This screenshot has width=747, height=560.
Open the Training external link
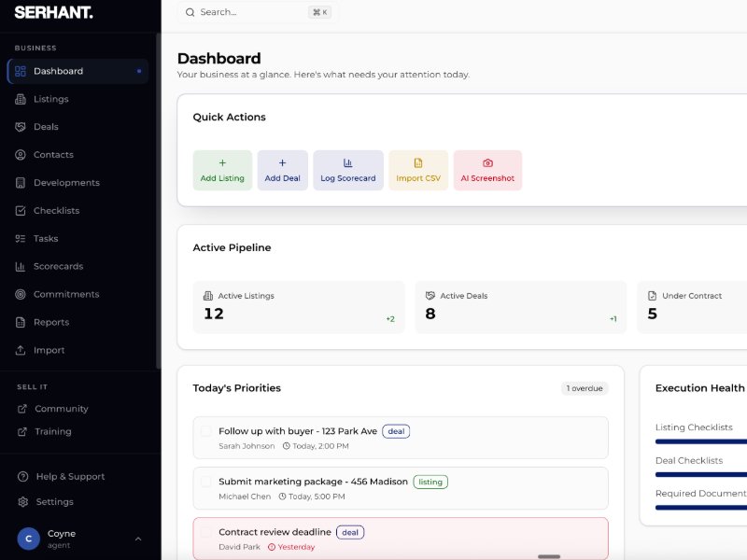coord(52,432)
